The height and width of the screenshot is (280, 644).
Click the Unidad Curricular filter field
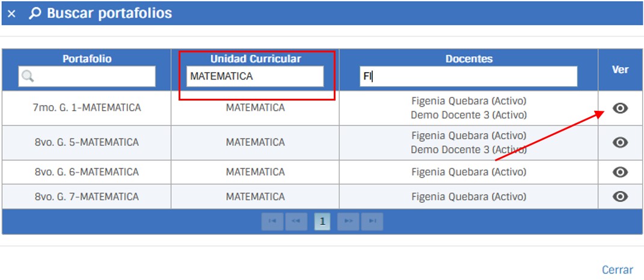coord(255,76)
